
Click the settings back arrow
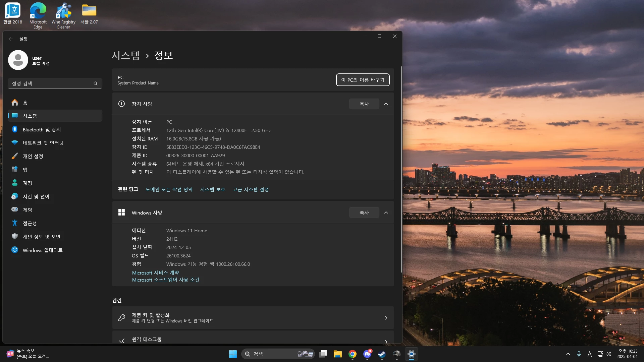(11, 39)
